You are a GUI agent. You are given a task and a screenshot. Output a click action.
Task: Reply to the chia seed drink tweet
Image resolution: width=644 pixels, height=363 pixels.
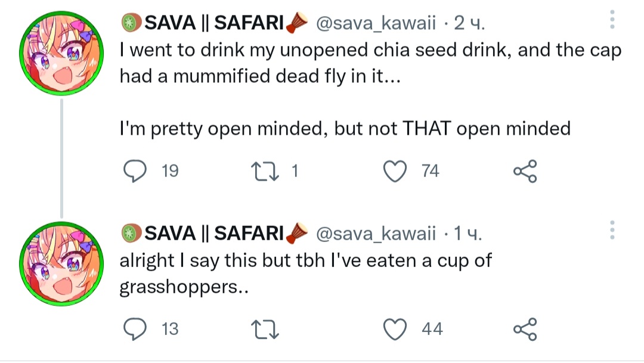(135, 172)
